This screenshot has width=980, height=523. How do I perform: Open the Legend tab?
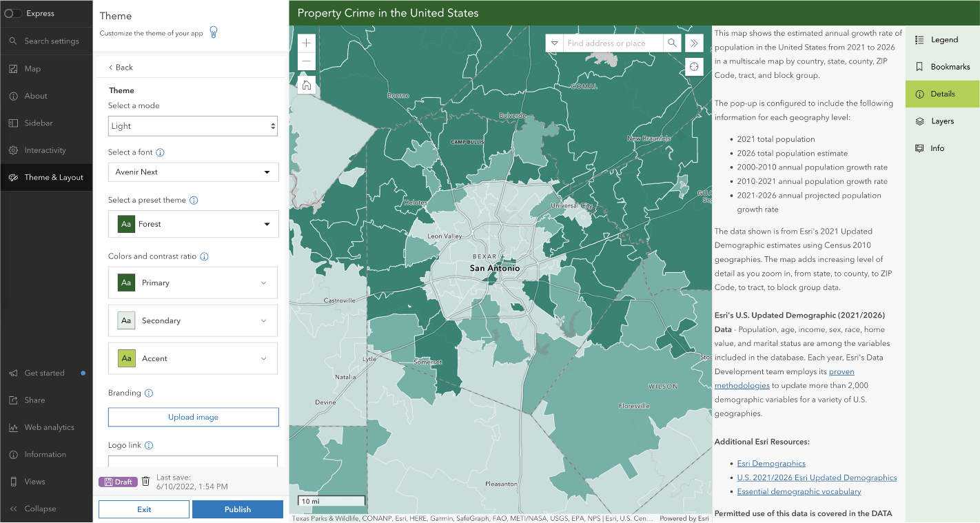tap(942, 40)
